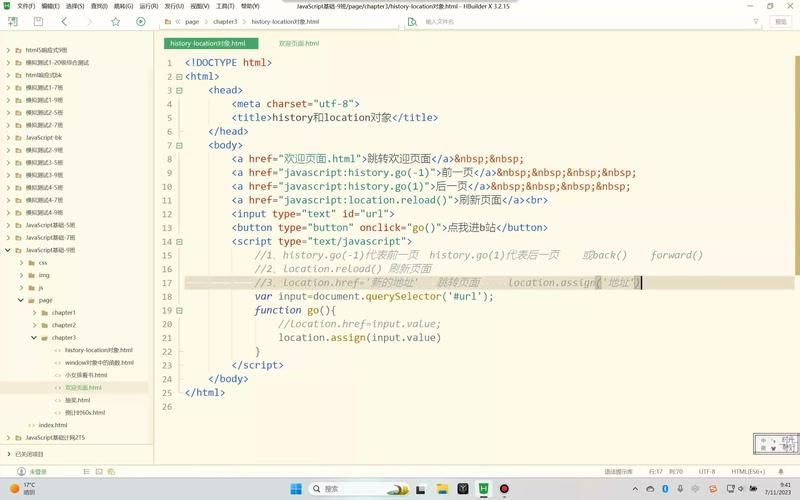Click the filter funnel icon at top right

coord(755,21)
